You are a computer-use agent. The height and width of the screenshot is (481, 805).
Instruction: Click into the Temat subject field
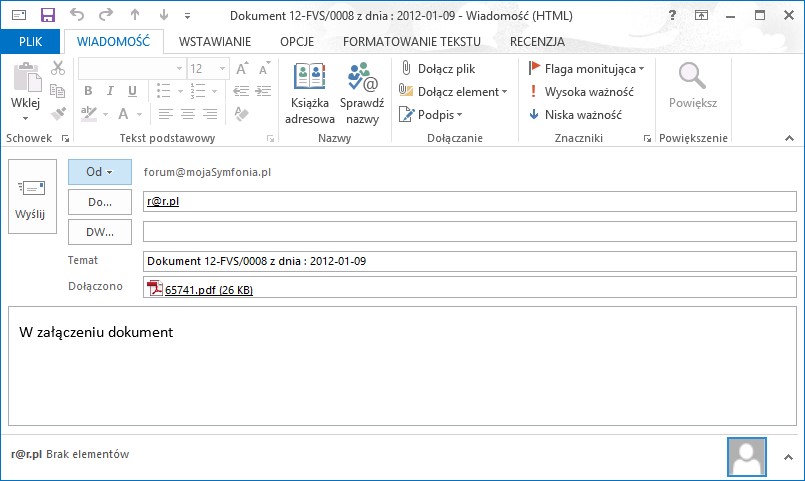[470, 261]
